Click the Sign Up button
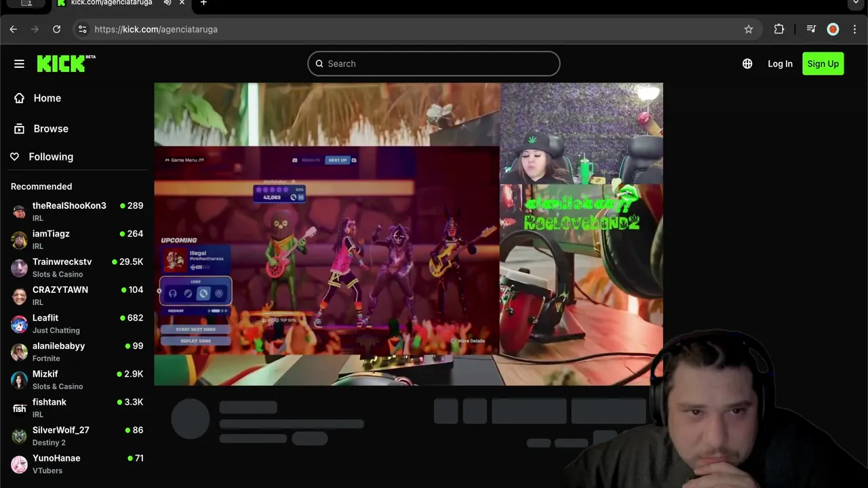Screen dimensions: 868x488 (823, 64)
